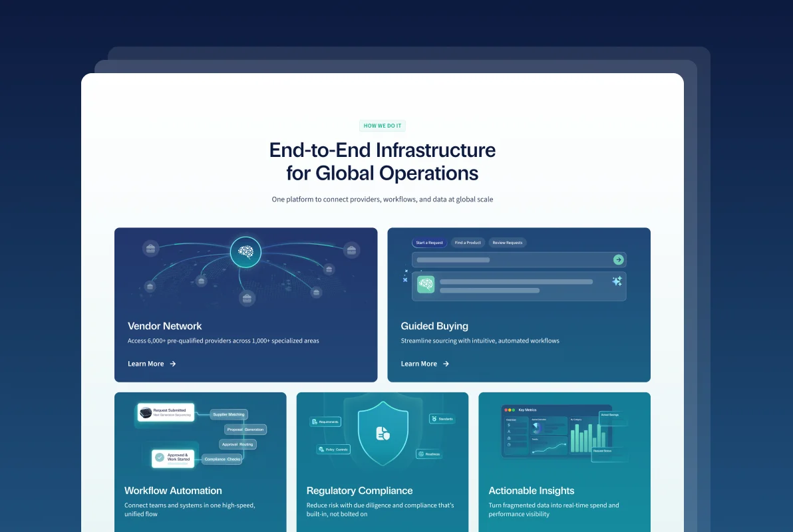
Task: Click the Regulatory Compliance card title
Action: 360,491
